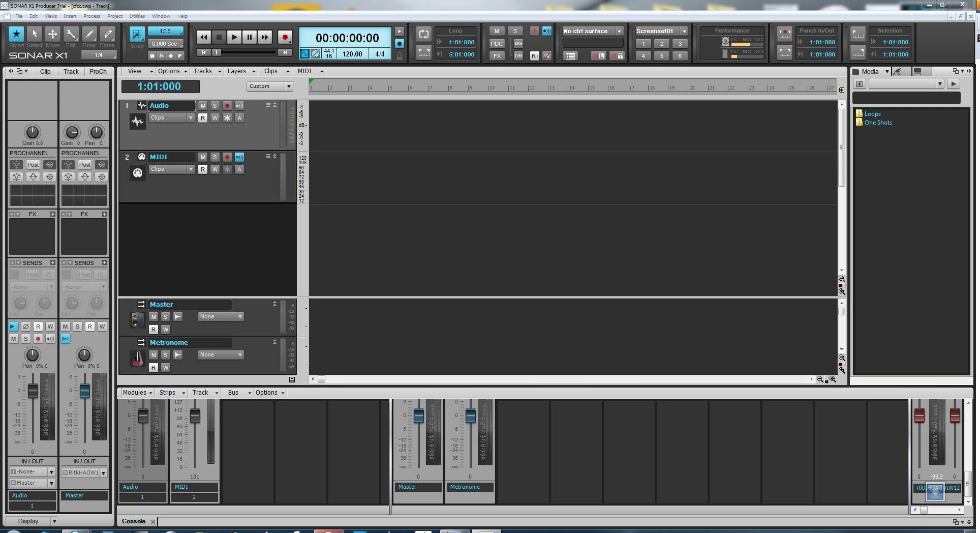Click the Fast Forward button
Screen dimensions: 980x533
[265, 37]
